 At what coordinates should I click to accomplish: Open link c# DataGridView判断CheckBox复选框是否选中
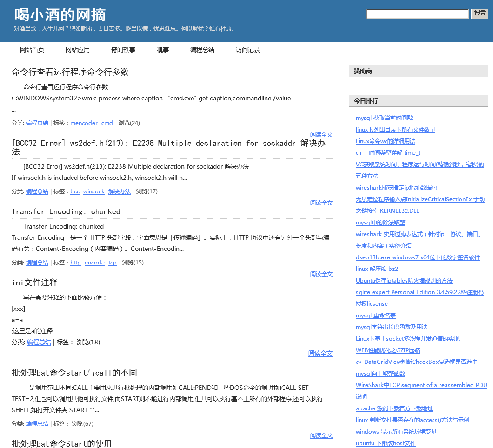coord(416,362)
